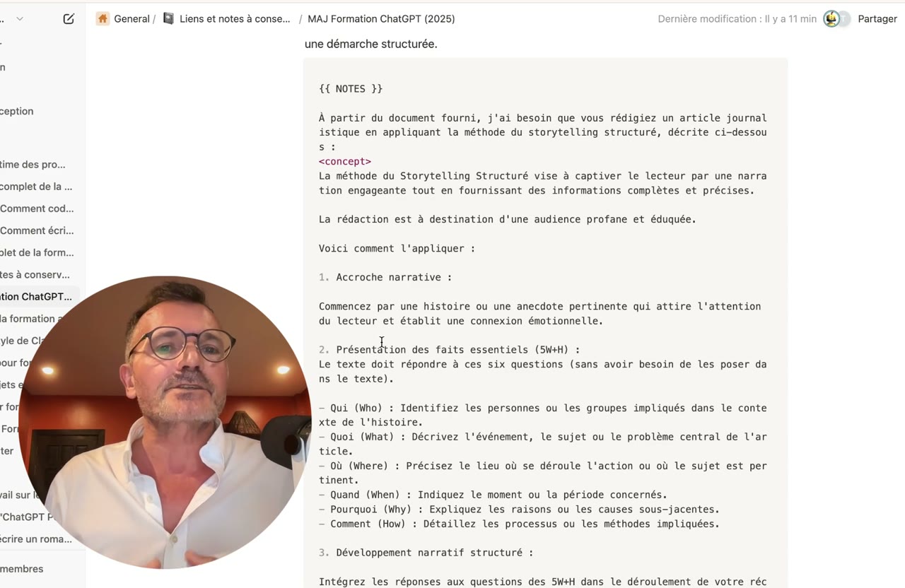Screen dimensions: 905x588
Task: Click the new page compose icon
Action: (69, 19)
